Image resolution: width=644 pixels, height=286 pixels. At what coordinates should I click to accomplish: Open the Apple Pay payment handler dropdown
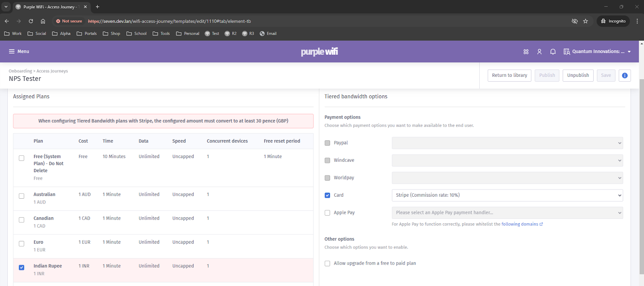[507, 213]
